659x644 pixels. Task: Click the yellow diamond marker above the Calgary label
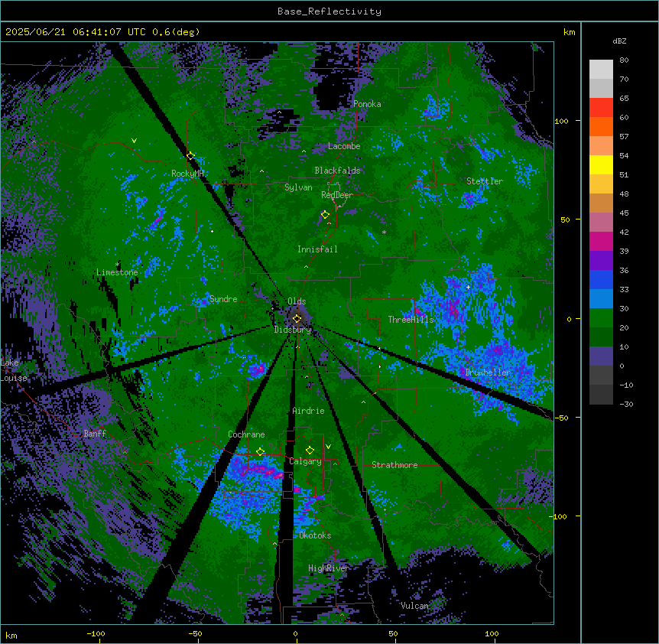(x=310, y=450)
